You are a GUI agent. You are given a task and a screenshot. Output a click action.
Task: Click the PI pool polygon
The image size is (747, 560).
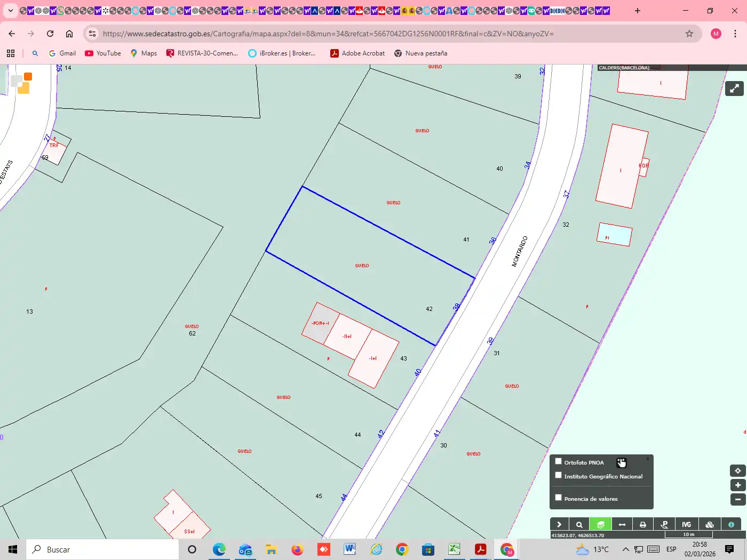click(615, 235)
